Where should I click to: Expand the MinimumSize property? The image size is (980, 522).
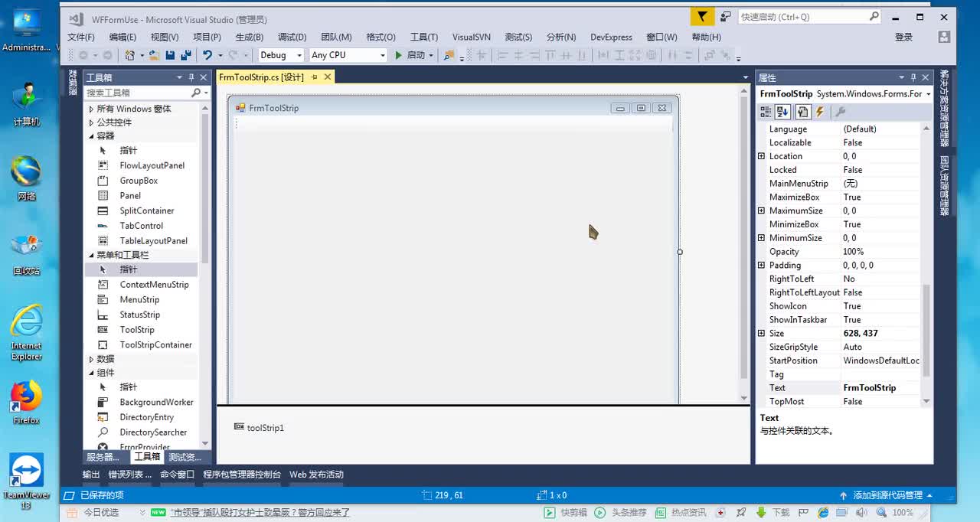(761, 238)
